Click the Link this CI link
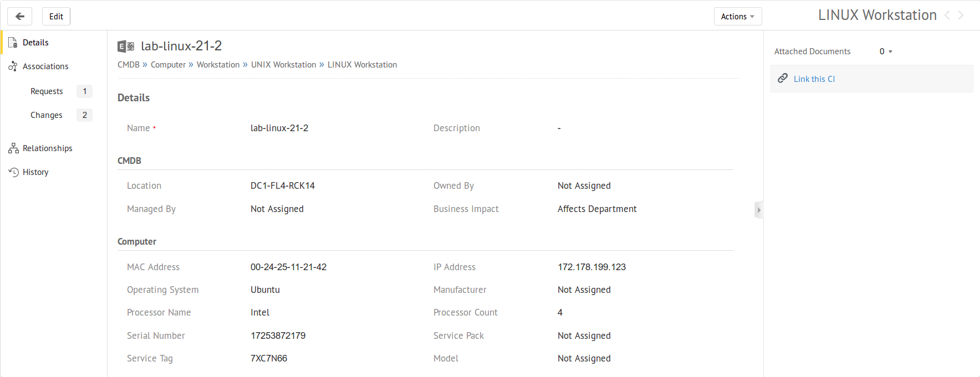 point(814,79)
